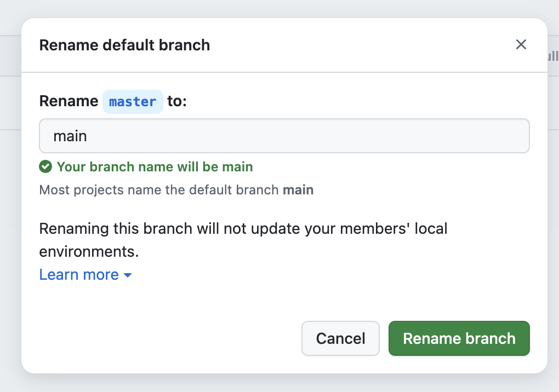Click the bold main word in hint
Image resolution: width=559 pixels, height=392 pixels.
(x=298, y=191)
